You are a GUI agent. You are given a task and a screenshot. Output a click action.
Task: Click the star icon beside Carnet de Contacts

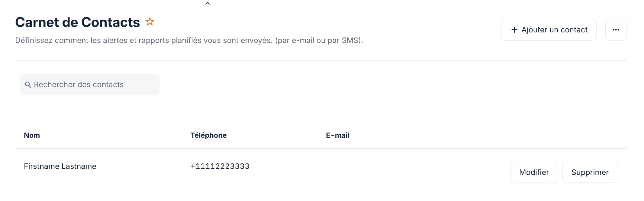(x=149, y=21)
